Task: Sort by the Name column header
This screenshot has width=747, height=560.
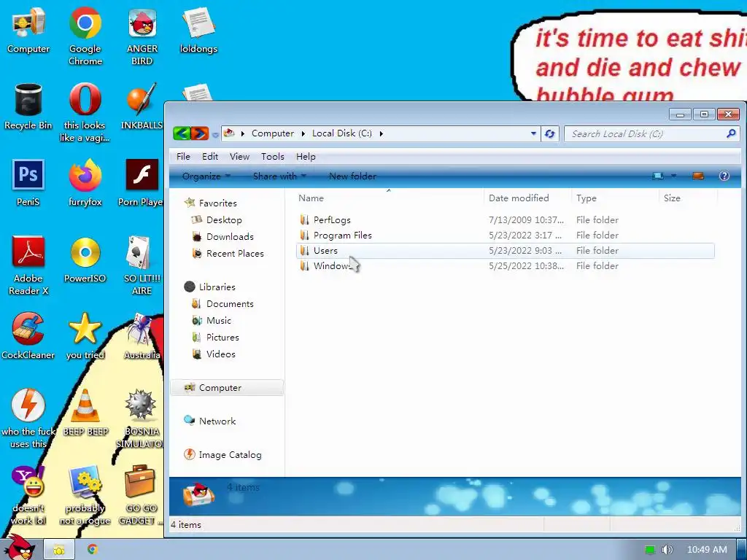Action: coord(388,198)
